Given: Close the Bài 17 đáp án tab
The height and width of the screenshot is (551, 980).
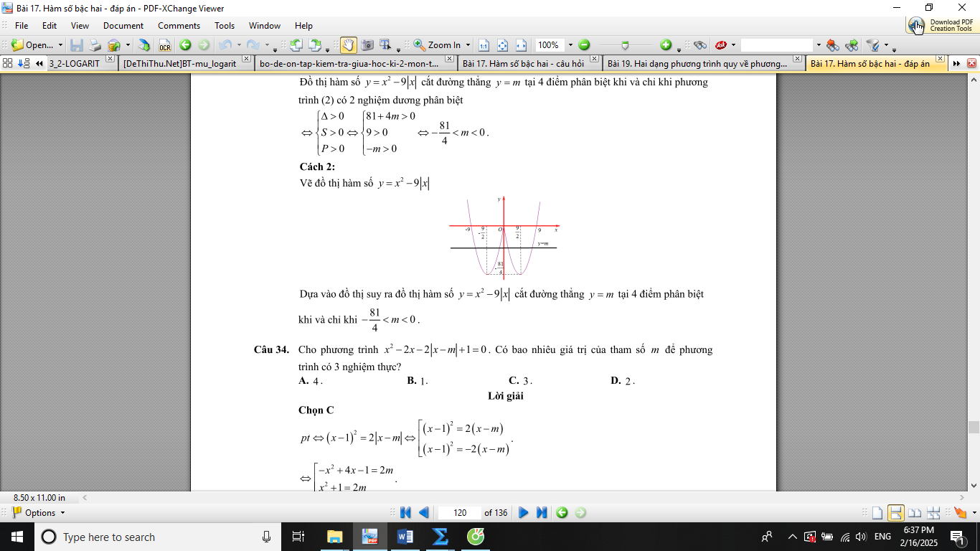Looking at the screenshot, I should click(x=939, y=60).
